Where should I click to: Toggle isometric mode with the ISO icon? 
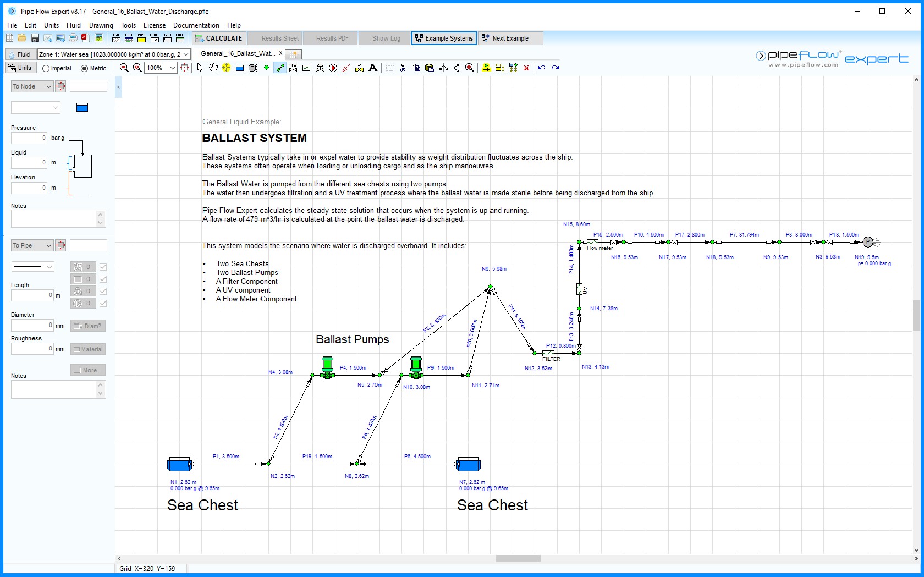[x=116, y=38]
